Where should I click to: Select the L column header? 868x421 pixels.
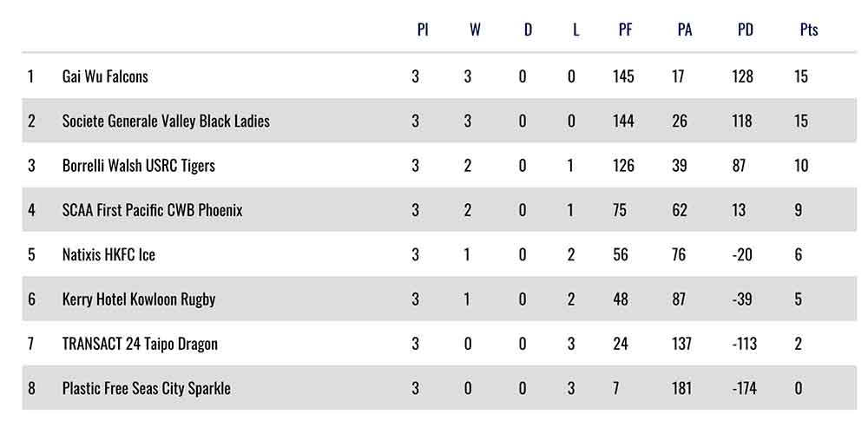coord(575,30)
